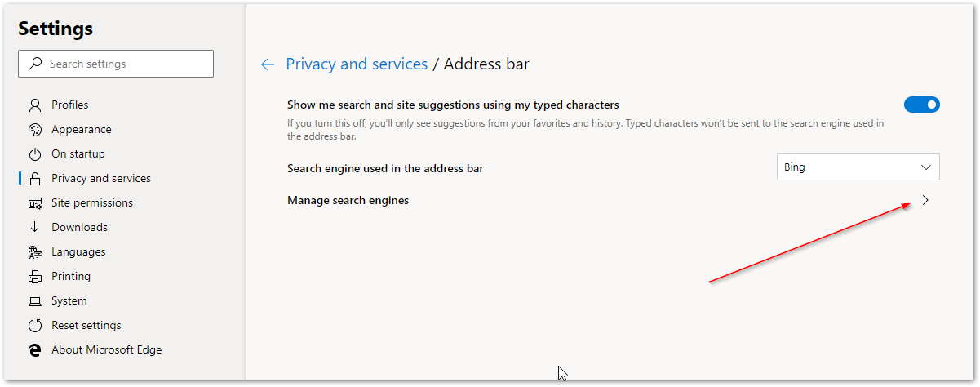The width and height of the screenshot is (980, 387).
Task: Open About Microsoft Edge page
Action: [x=106, y=350]
